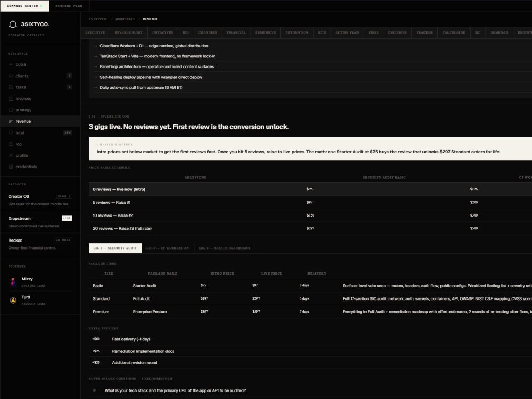532x399 pixels.
Task: Open the Tracker tab
Action: (x=425, y=32)
